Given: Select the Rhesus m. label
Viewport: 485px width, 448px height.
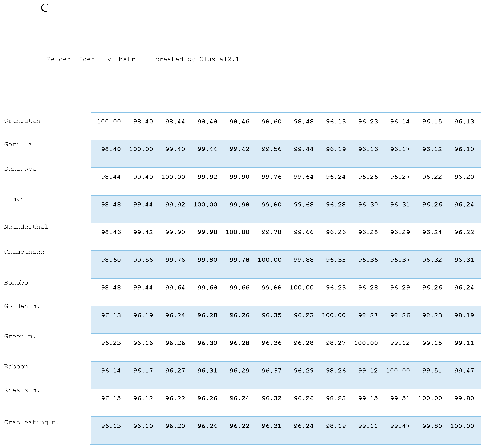Looking at the screenshot, I should coord(22,390).
